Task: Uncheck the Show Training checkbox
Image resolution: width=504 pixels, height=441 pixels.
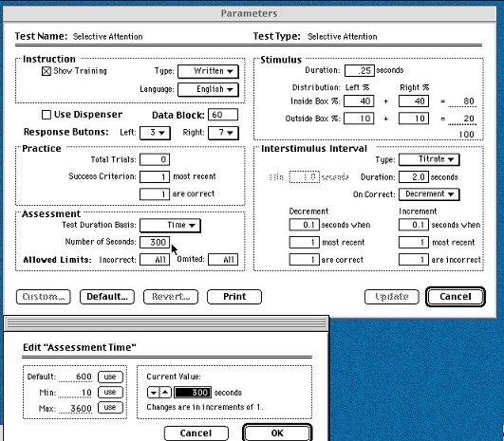Action: point(47,71)
